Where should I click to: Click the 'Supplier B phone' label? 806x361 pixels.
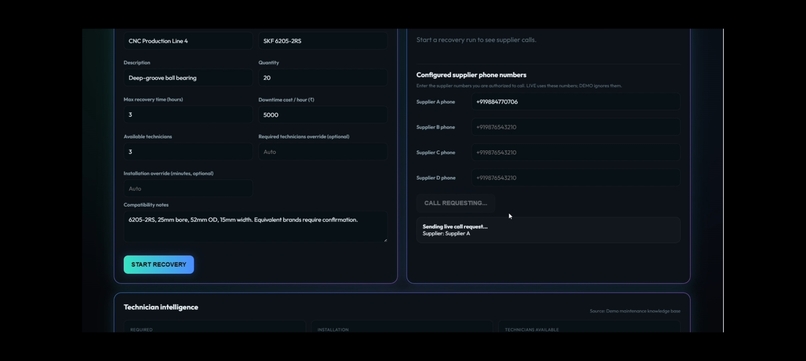point(435,127)
